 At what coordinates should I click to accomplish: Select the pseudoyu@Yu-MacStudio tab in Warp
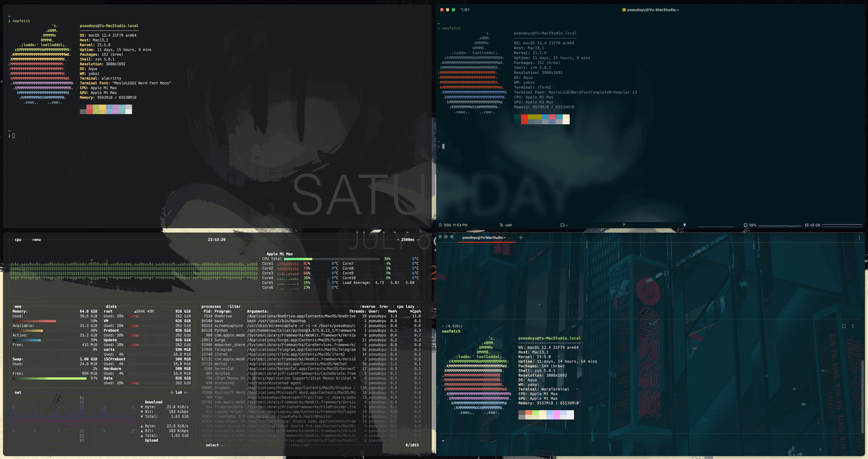tap(484, 238)
